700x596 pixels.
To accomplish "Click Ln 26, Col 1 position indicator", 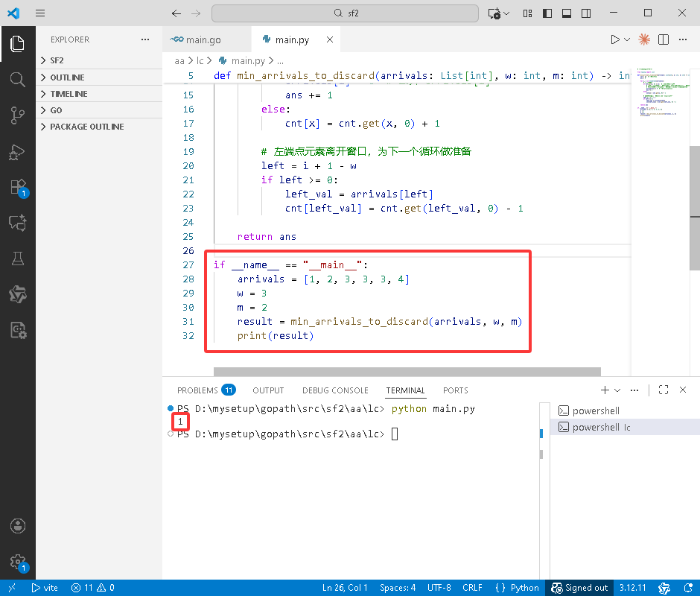I will pyautogui.click(x=345, y=588).
